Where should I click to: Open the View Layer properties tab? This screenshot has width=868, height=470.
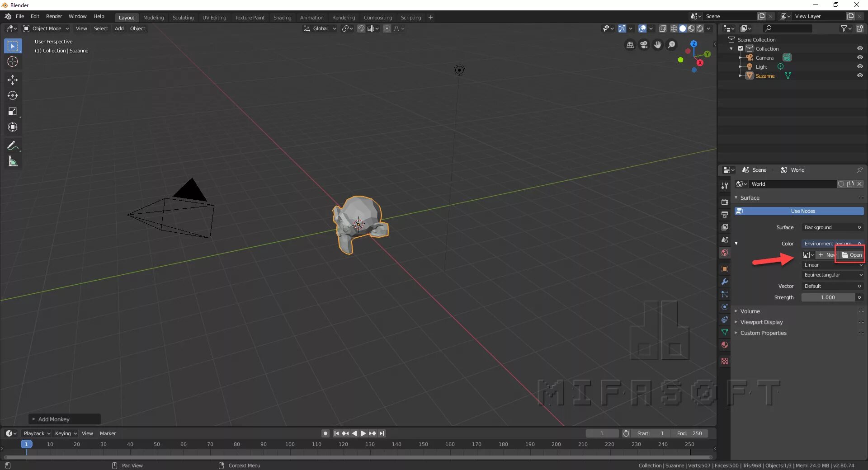pyautogui.click(x=725, y=227)
